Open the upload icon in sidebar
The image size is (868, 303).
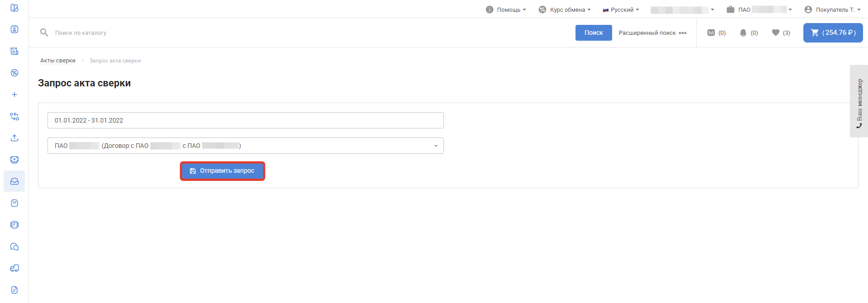pos(14,138)
